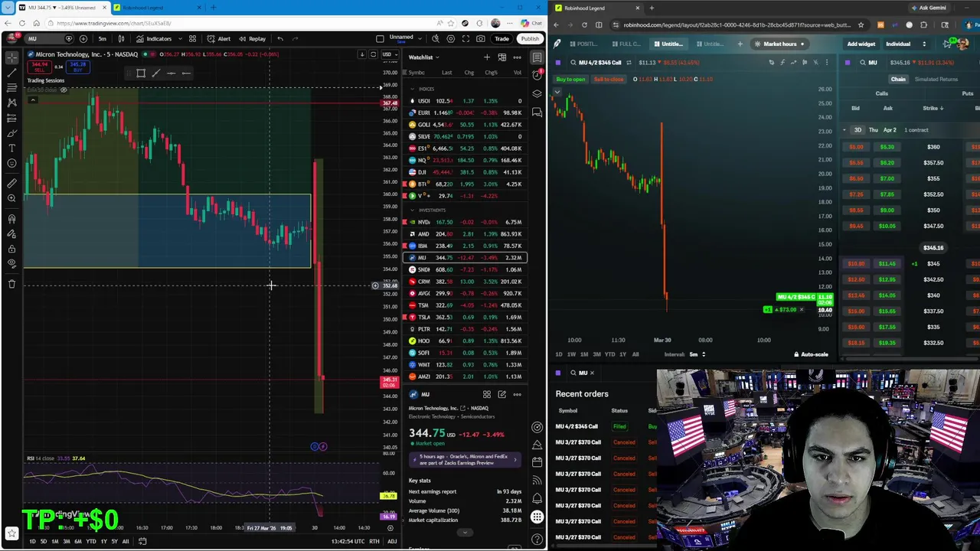Click Sell to close
Image resolution: width=980 pixels, height=551 pixels.
[x=609, y=79]
